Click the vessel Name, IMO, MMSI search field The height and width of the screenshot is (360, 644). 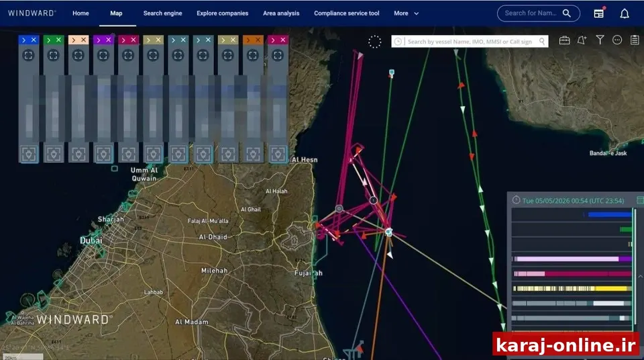(470, 42)
